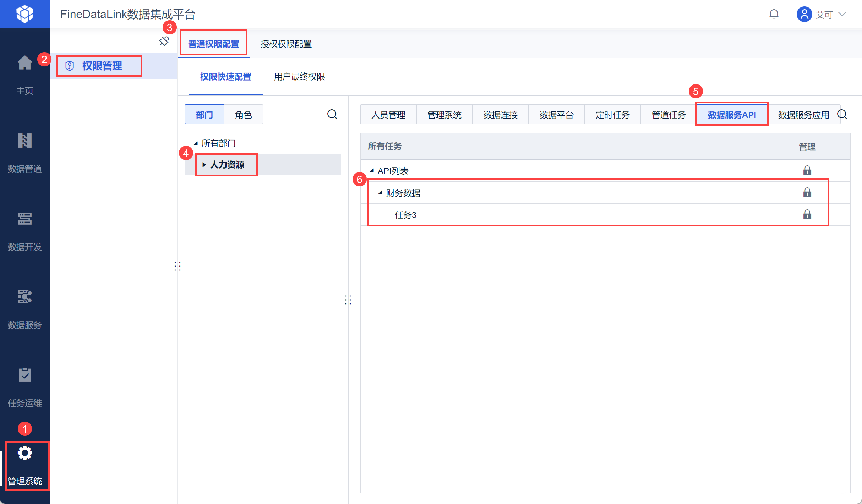Collapse the 所有部门 tree node
This screenshot has width=862, height=504.
coord(196,143)
